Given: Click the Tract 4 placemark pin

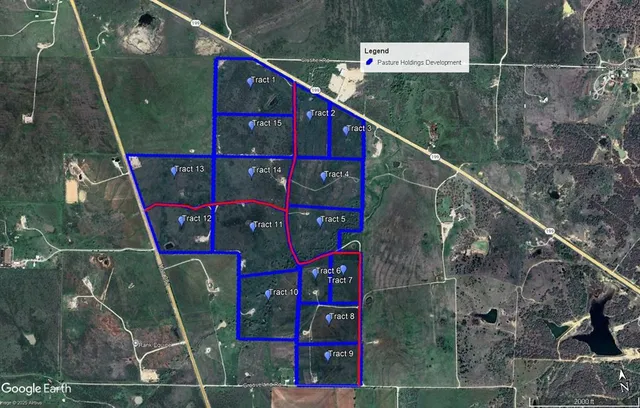Looking at the screenshot, I should click(x=324, y=175).
